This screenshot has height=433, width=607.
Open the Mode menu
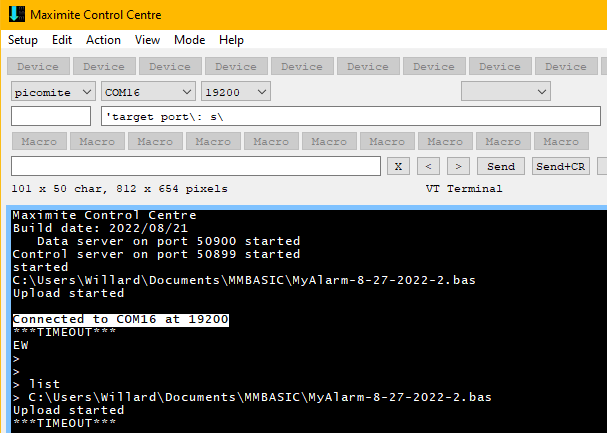[x=189, y=40]
